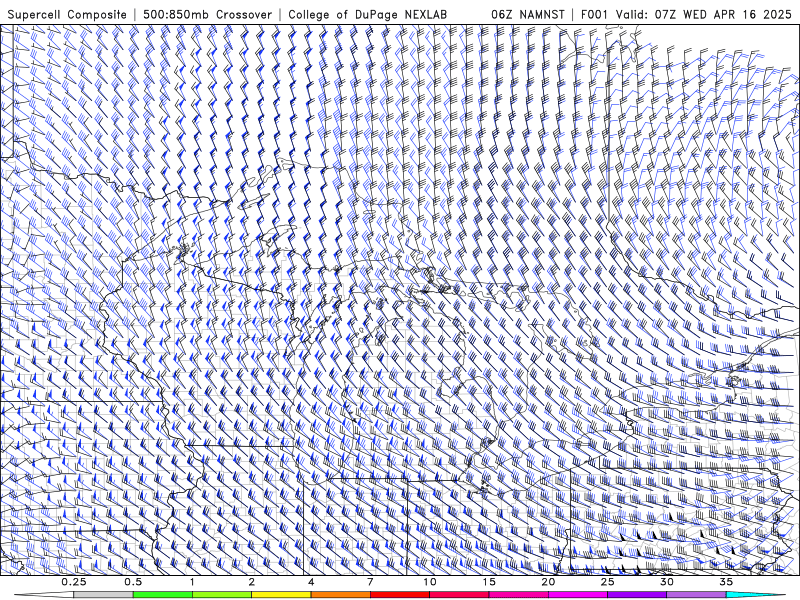Click the "0.5" legend value
The image size is (800, 600).
point(133,582)
